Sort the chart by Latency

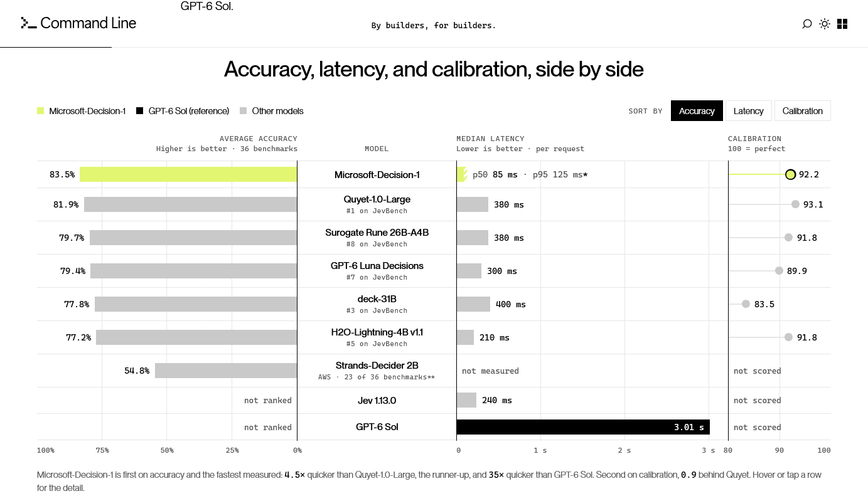[x=749, y=111]
